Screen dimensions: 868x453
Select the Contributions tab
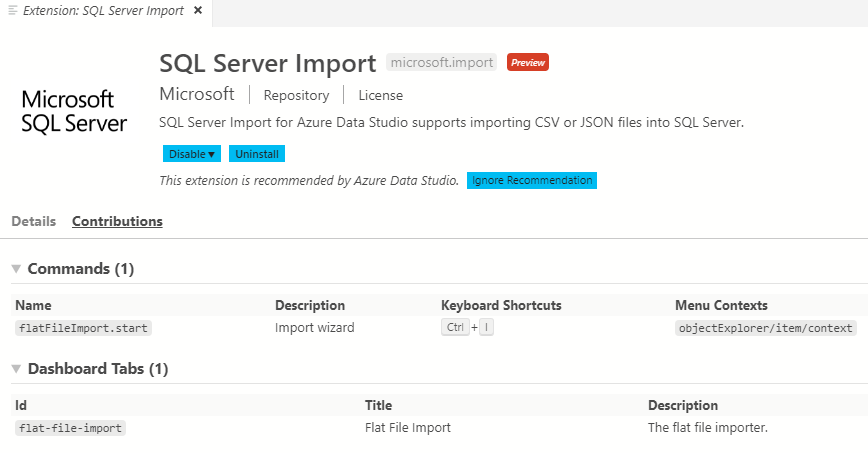pos(117,221)
